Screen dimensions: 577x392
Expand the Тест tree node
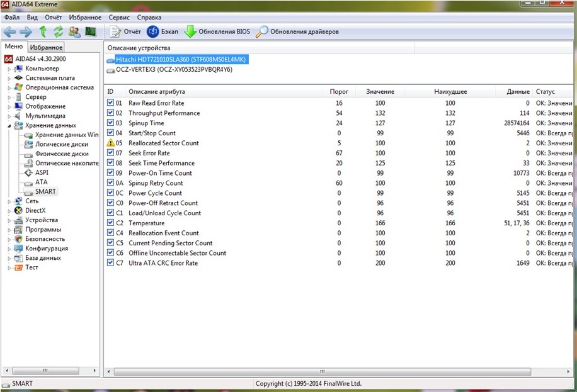(x=9, y=267)
